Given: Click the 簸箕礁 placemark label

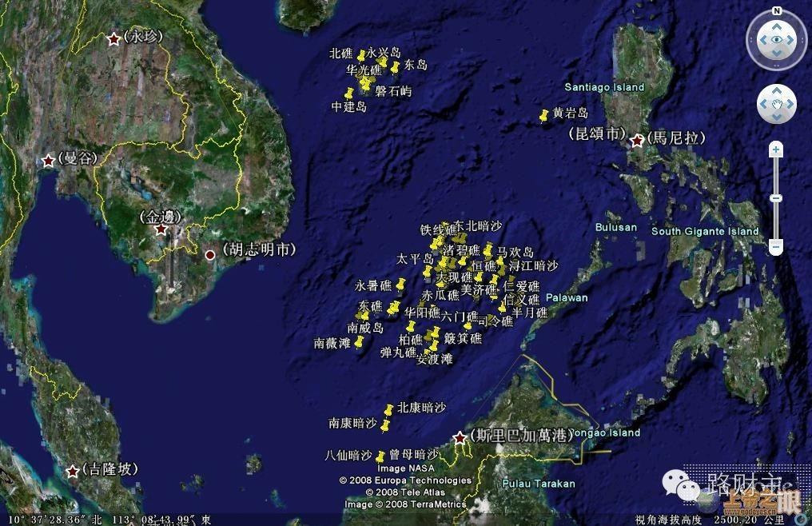Looking at the screenshot, I should [x=463, y=338].
